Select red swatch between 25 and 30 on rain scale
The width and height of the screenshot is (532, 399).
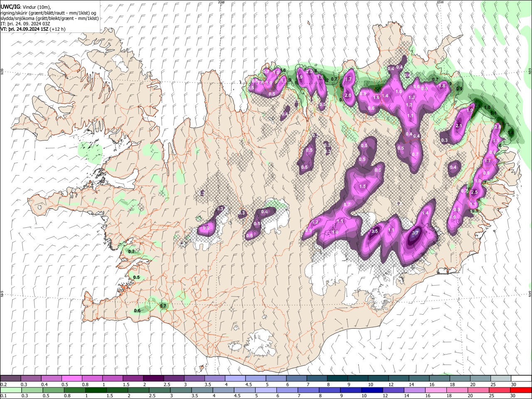click(500, 390)
